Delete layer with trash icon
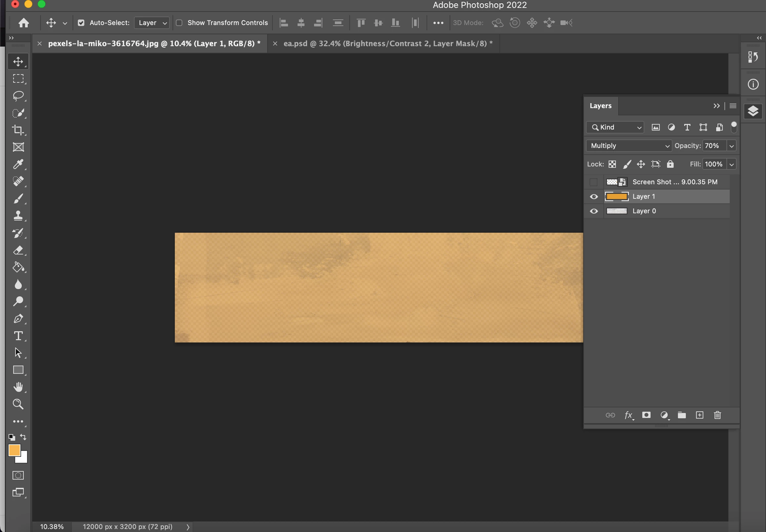Viewport: 766px width, 532px height. pyautogui.click(x=717, y=415)
